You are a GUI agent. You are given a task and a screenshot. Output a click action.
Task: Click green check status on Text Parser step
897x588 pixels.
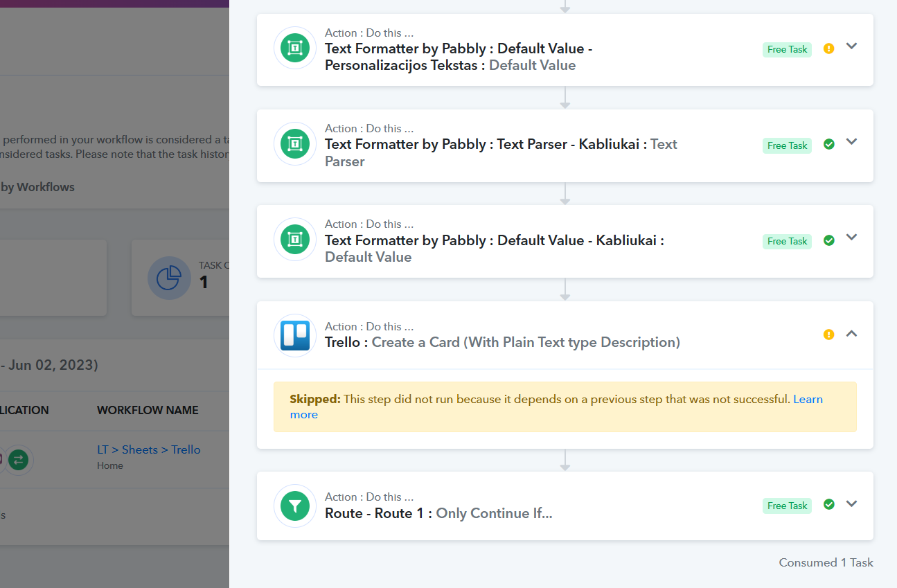point(829,144)
